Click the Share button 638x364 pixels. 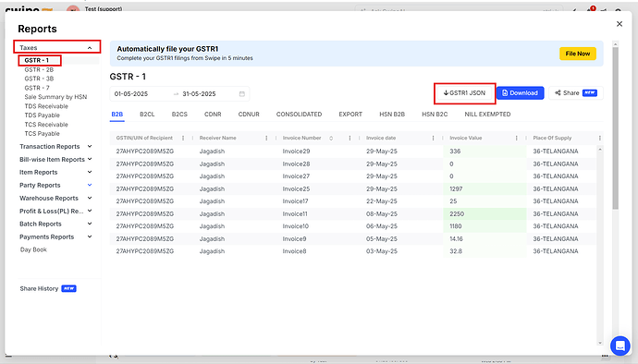[576, 93]
